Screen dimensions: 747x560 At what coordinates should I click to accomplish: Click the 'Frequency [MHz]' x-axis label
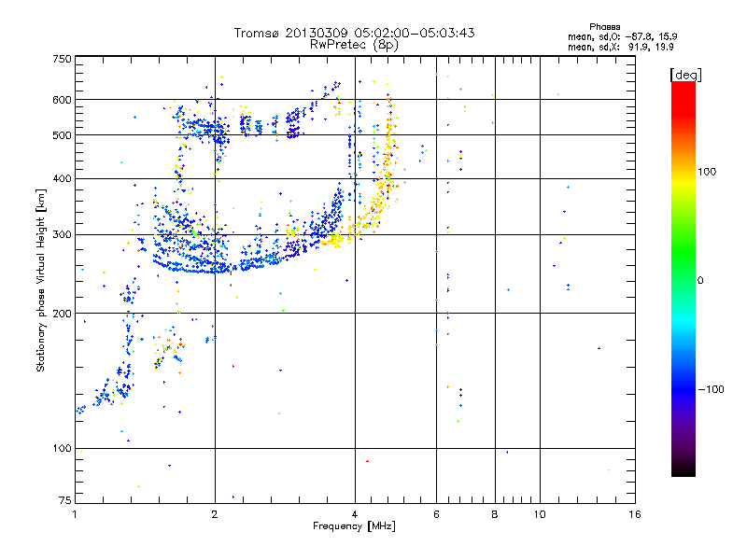354,526
